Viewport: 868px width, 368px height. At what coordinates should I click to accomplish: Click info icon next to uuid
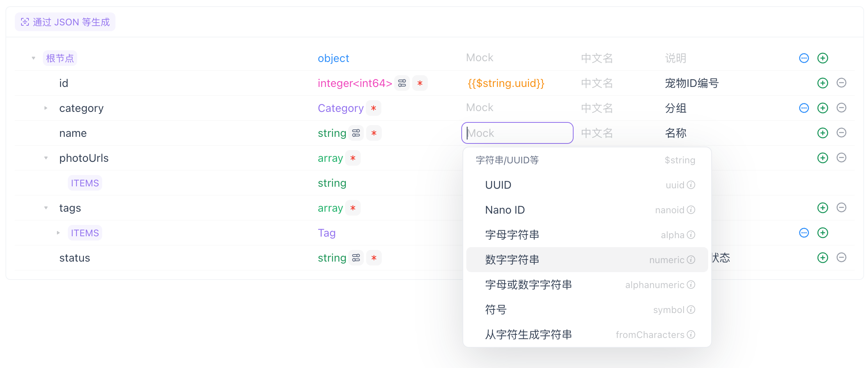[x=691, y=185]
